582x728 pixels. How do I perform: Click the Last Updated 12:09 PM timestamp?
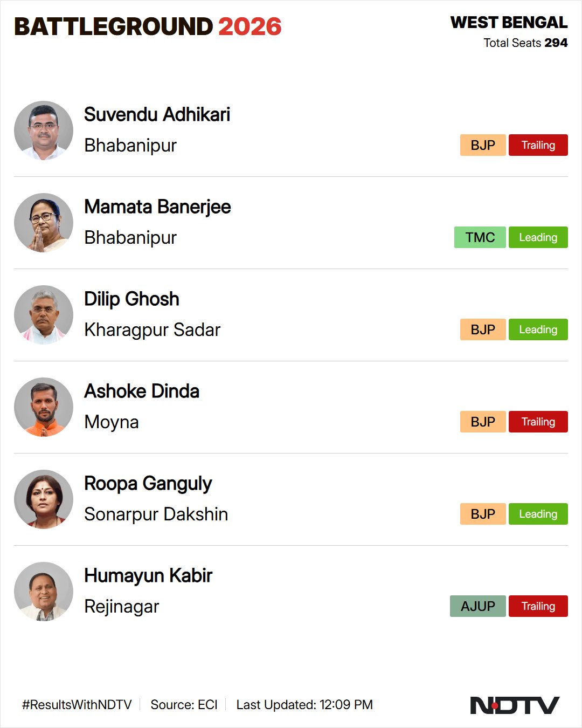pos(304,705)
